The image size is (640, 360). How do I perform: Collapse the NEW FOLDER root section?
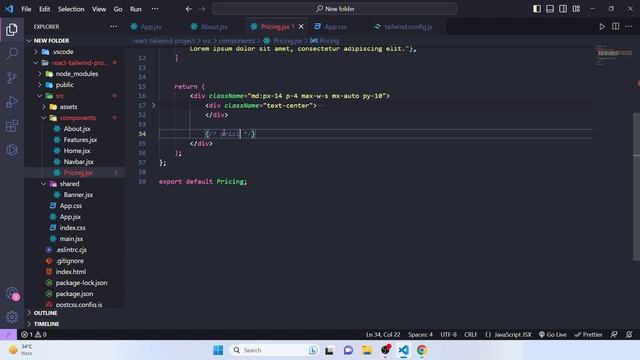(x=51, y=41)
